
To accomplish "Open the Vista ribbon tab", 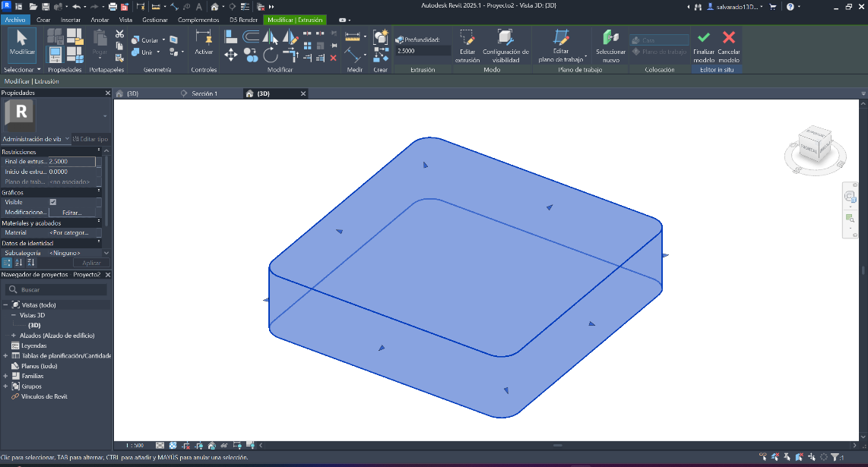I will pyautogui.click(x=125, y=20).
